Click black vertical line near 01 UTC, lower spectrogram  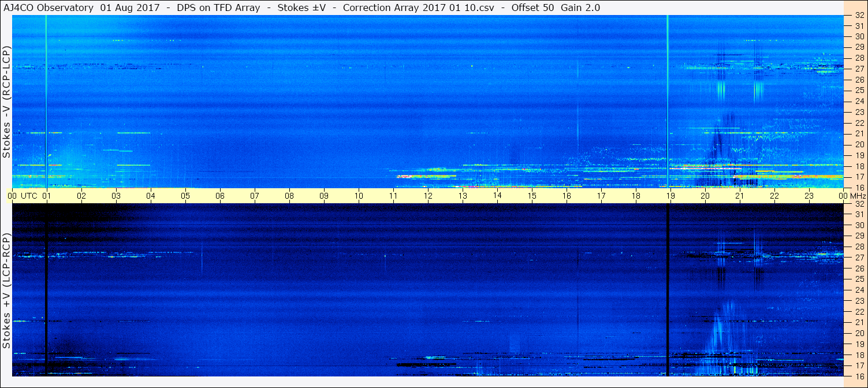46,290
